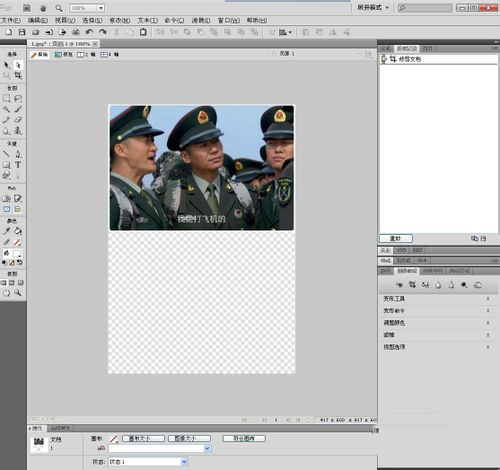This screenshot has height=470, width=500.
Task: Activate the Paint Bucket tool
Action: 18,231
